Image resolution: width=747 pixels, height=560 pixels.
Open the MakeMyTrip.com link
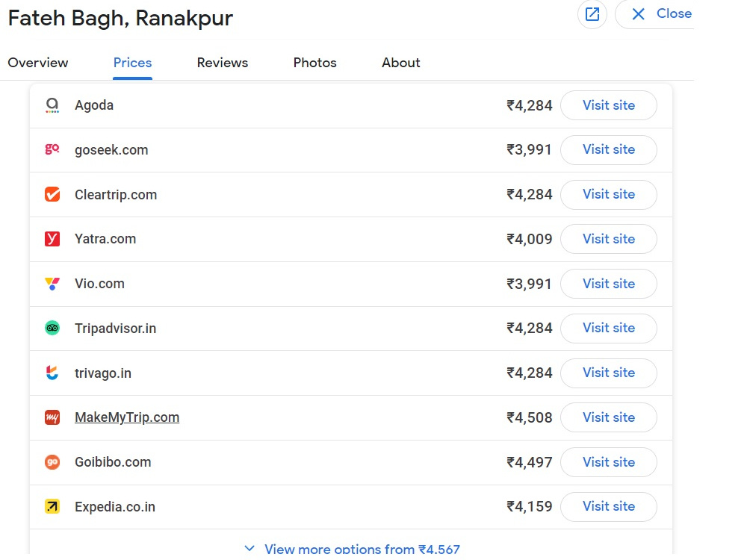coord(127,417)
